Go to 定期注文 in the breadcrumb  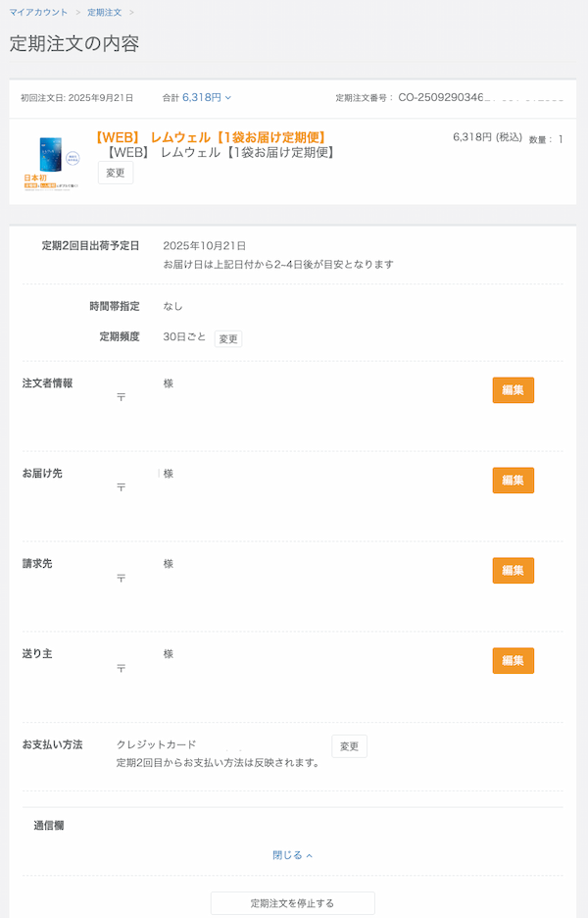(104, 12)
